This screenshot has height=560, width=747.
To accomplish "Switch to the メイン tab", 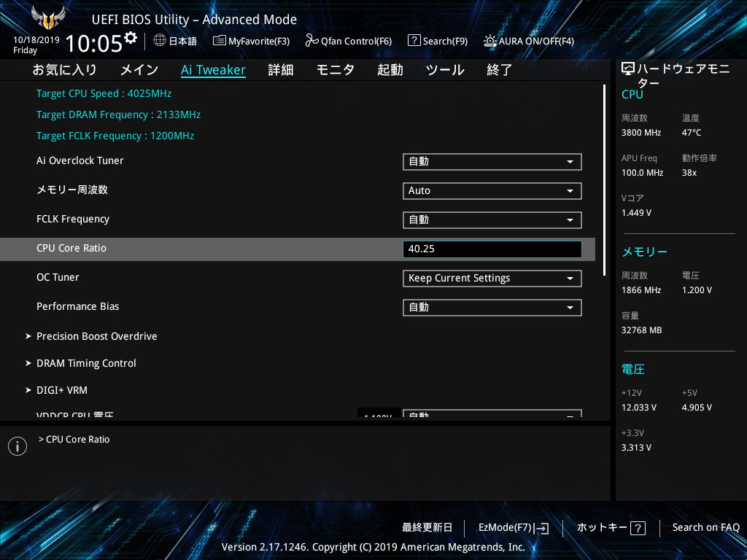I will point(139,70).
